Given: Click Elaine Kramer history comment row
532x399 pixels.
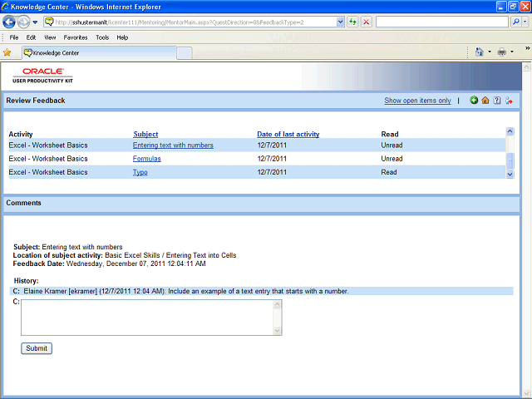Looking at the screenshot, I should pyautogui.click(x=262, y=291).
